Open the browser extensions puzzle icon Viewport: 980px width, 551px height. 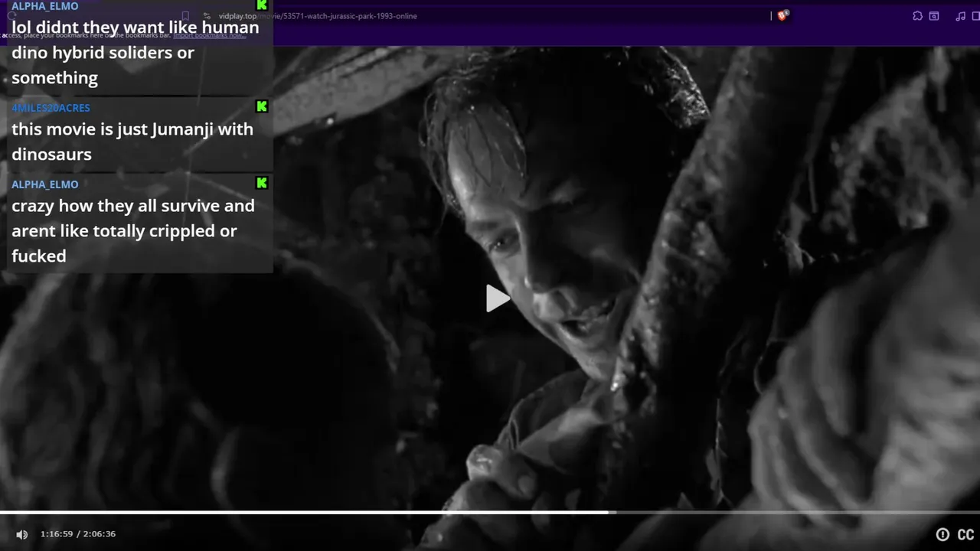pyautogui.click(x=917, y=16)
